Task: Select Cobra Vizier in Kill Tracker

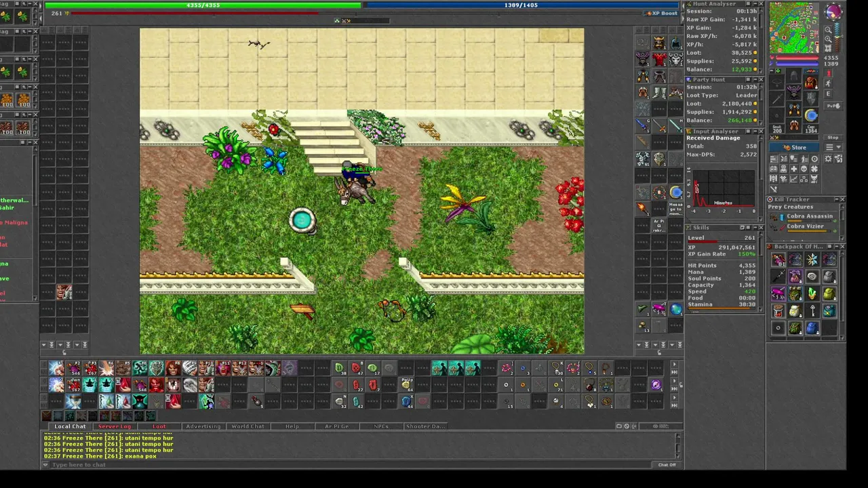Action: 805,226
